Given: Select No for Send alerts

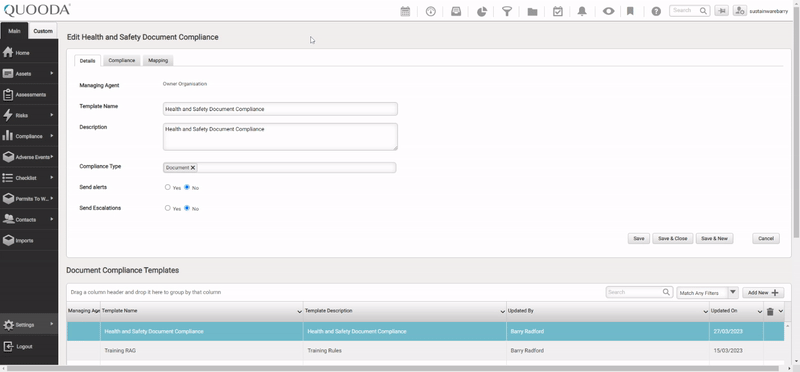Looking at the screenshot, I should [187, 187].
